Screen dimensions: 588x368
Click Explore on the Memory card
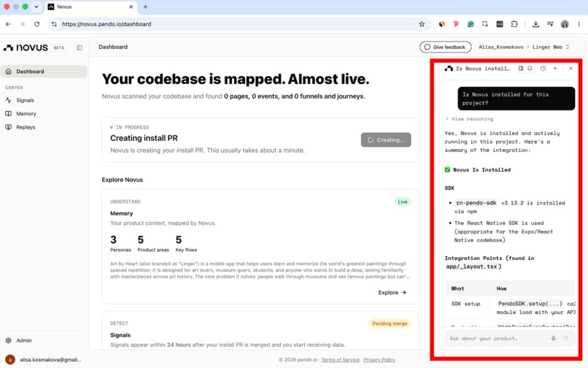coord(392,293)
